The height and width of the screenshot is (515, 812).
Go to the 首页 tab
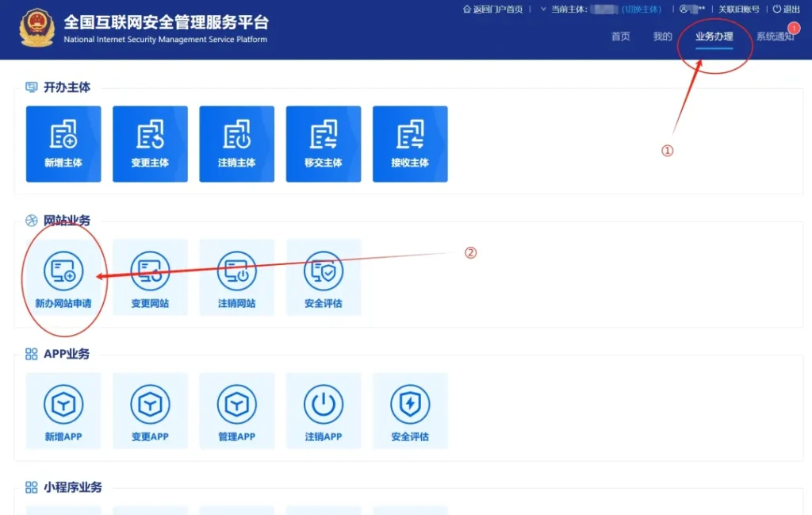[620, 37]
